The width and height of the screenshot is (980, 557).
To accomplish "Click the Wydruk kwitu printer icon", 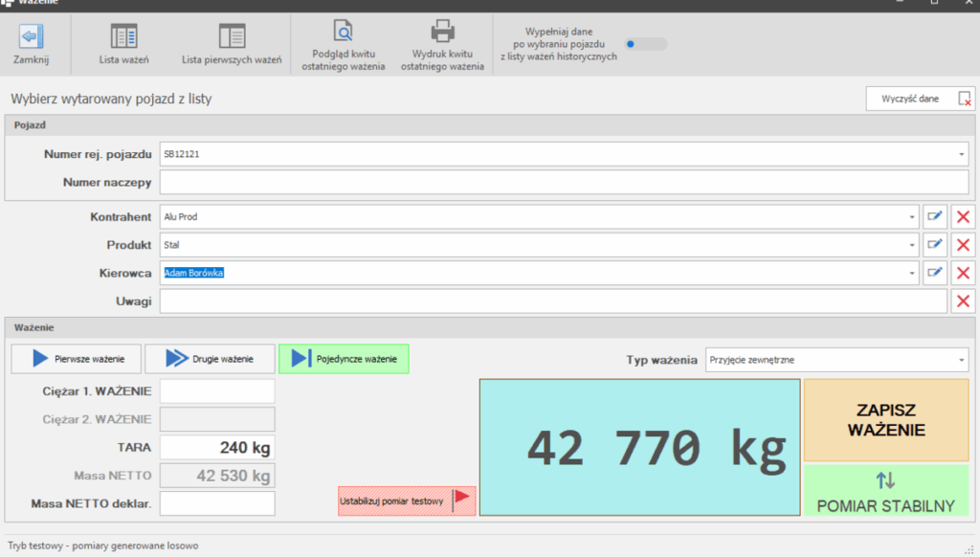I will click(x=442, y=31).
